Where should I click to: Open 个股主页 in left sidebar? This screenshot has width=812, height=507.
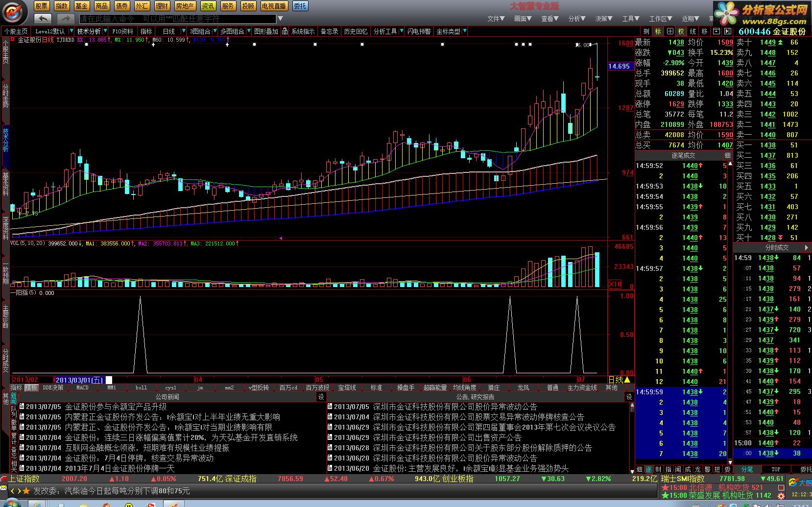coord(5,51)
